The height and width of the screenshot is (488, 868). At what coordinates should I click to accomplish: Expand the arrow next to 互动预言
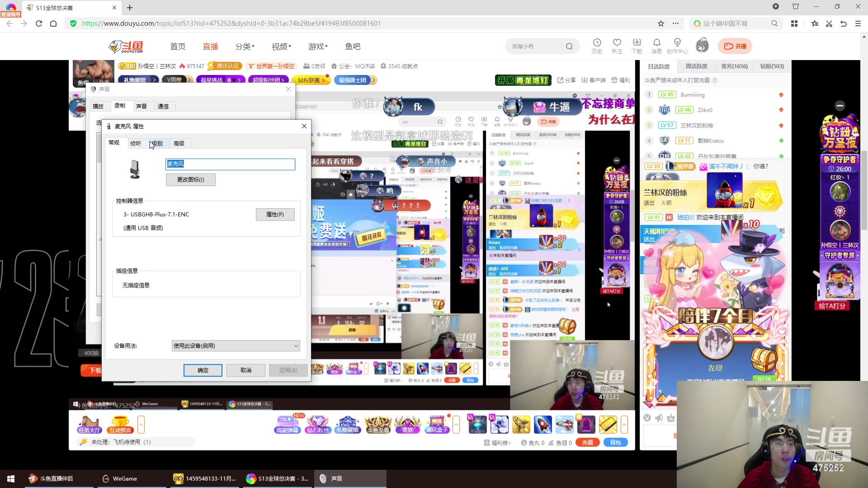(x=141, y=425)
